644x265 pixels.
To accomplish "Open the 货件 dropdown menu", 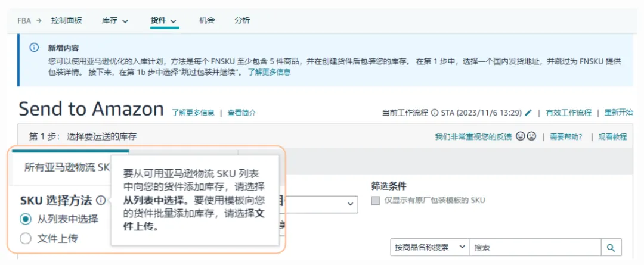I will [165, 20].
